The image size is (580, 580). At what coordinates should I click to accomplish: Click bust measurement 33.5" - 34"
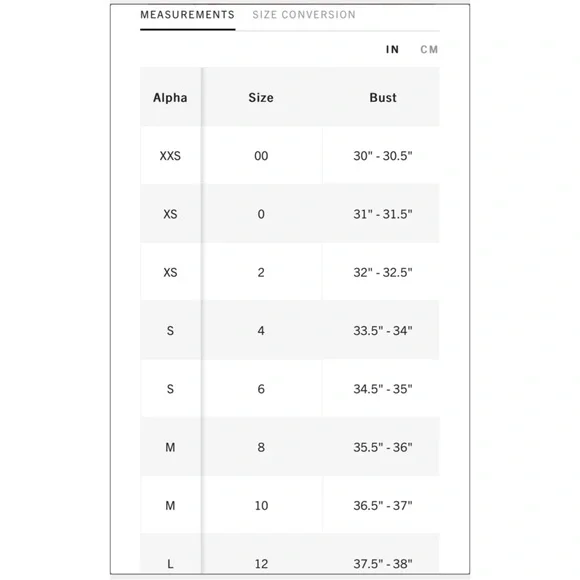pyautogui.click(x=383, y=331)
